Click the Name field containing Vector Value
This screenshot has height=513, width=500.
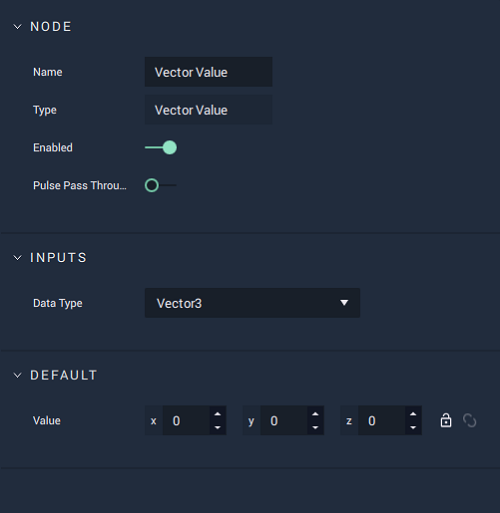208,72
